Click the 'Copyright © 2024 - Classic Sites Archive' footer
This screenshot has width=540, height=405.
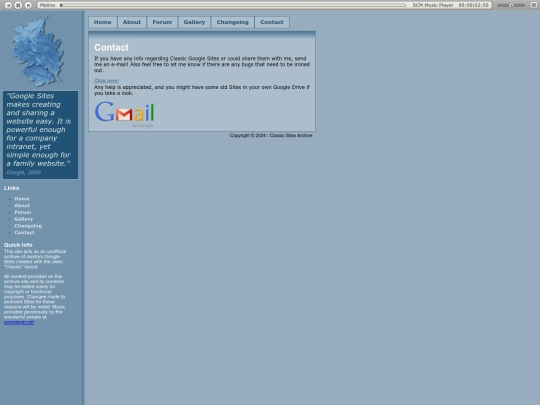click(x=271, y=135)
